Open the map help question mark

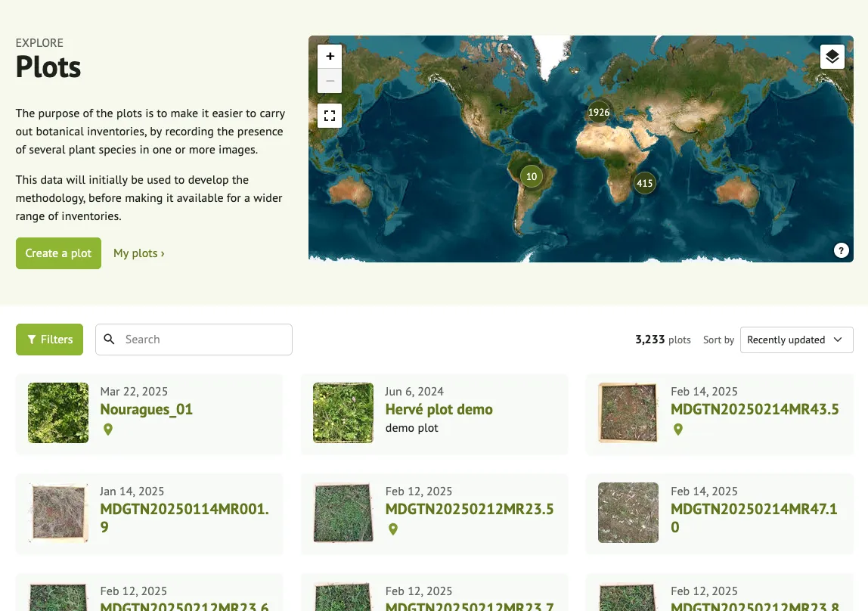(x=842, y=251)
